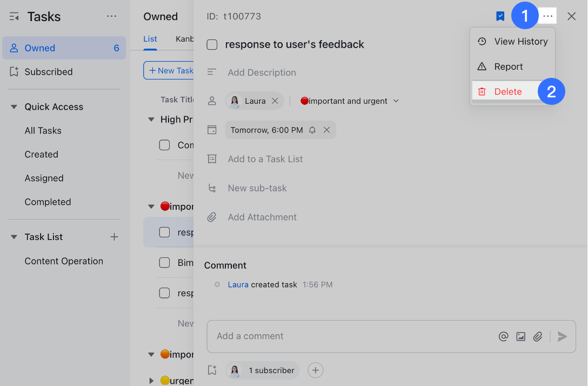This screenshot has height=386, width=588.
Task: Click the image icon in the comment box
Action: point(520,336)
